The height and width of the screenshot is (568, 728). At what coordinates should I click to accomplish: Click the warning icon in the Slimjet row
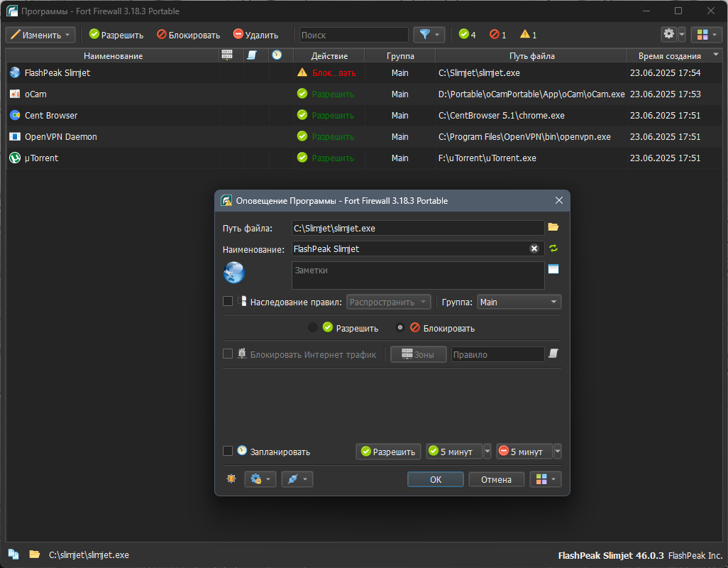click(x=302, y=72)
